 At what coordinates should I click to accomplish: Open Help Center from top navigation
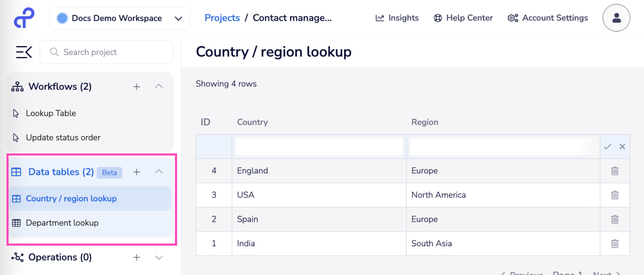[x=463, y=18]
